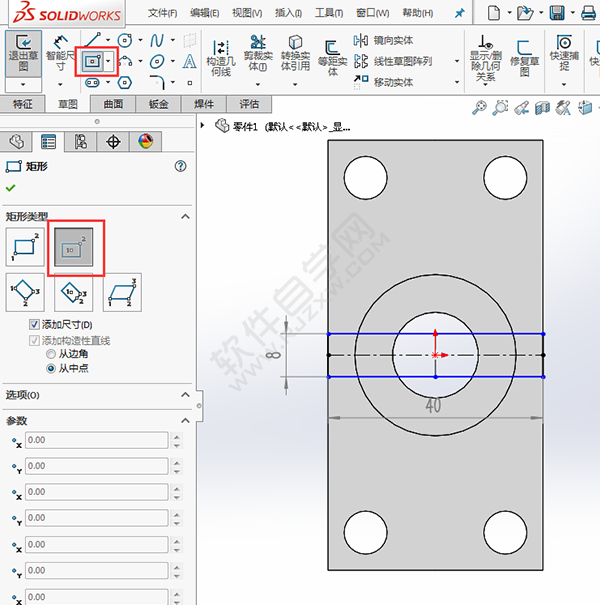Click the Save disk icon
Viewport: 600px width, 605px height.
click(557, 13)
